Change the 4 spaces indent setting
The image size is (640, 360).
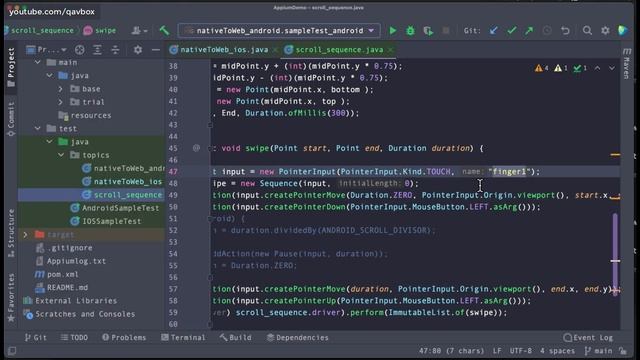click(x=557, y=351)
